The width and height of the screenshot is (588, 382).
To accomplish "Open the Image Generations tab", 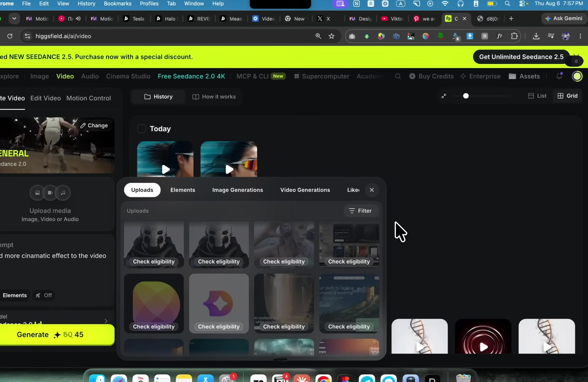I will pos(237,190).
